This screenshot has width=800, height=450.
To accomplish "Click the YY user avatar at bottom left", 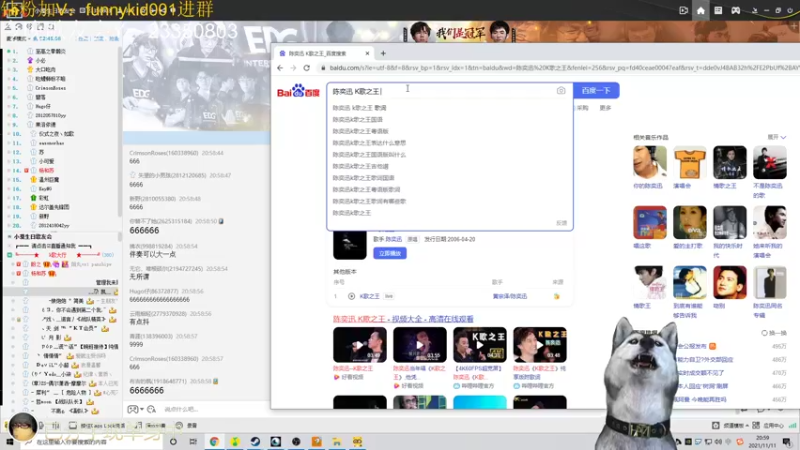I will tap(22, 427).
